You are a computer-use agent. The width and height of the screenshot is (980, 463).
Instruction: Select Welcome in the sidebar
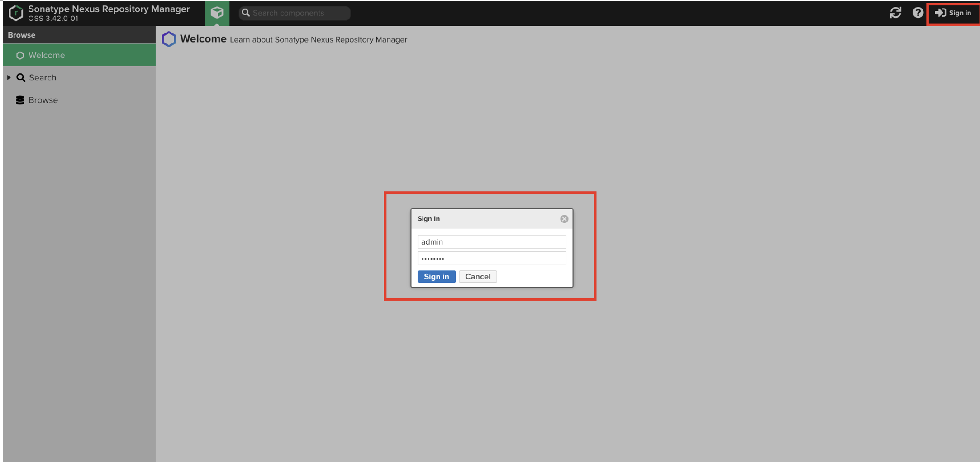[47, 55]
